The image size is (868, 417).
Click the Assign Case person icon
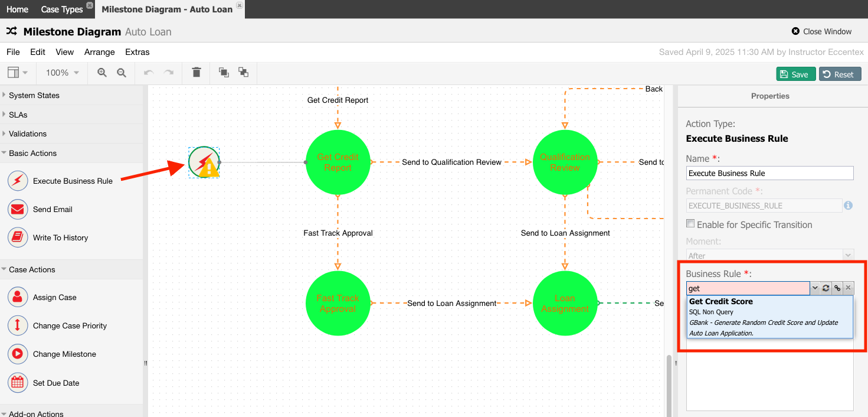18,297
